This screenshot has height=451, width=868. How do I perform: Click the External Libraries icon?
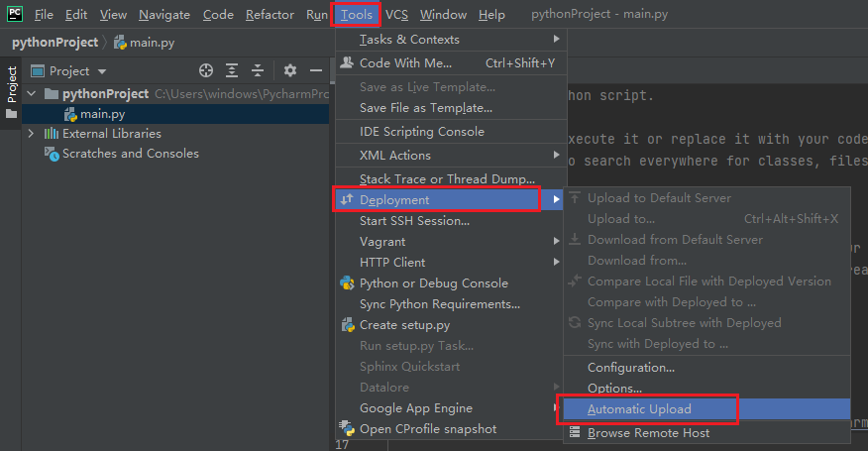tap(52, 134)
